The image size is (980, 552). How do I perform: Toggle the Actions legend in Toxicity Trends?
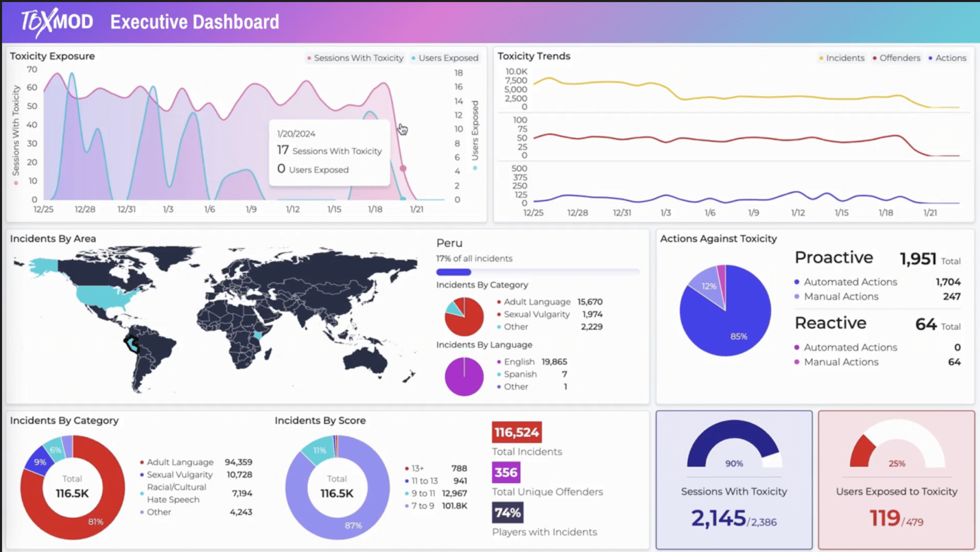(947, 58)
